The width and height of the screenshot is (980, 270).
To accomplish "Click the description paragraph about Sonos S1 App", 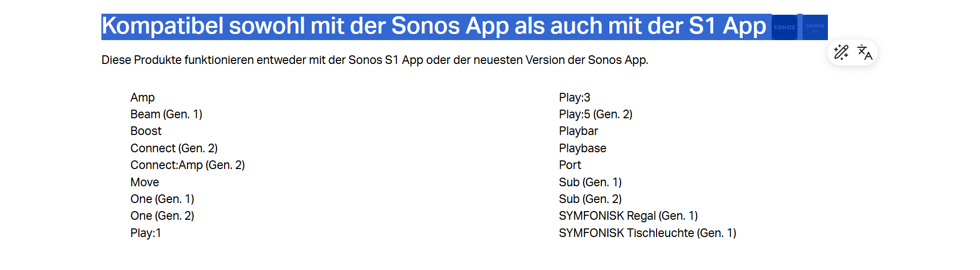I will [375, 60].
